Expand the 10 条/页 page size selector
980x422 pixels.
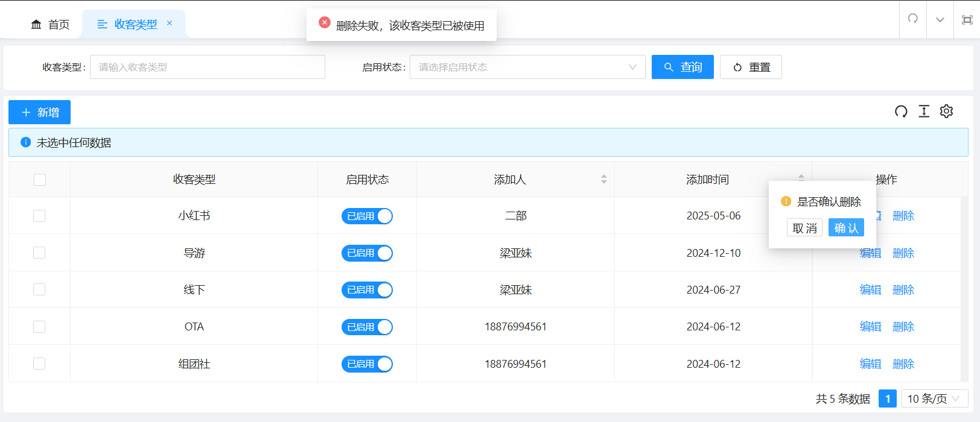(934, 399)
